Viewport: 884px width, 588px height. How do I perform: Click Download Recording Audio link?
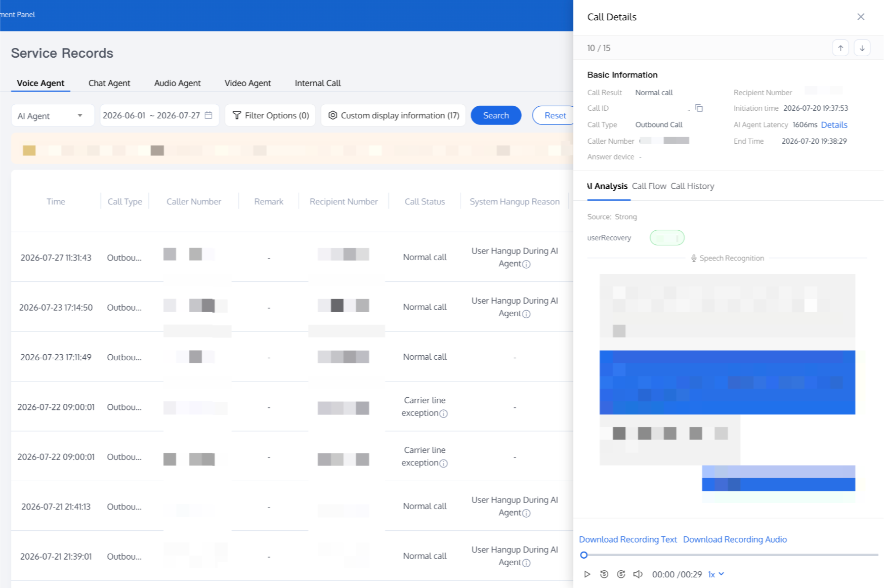(735, 539)
